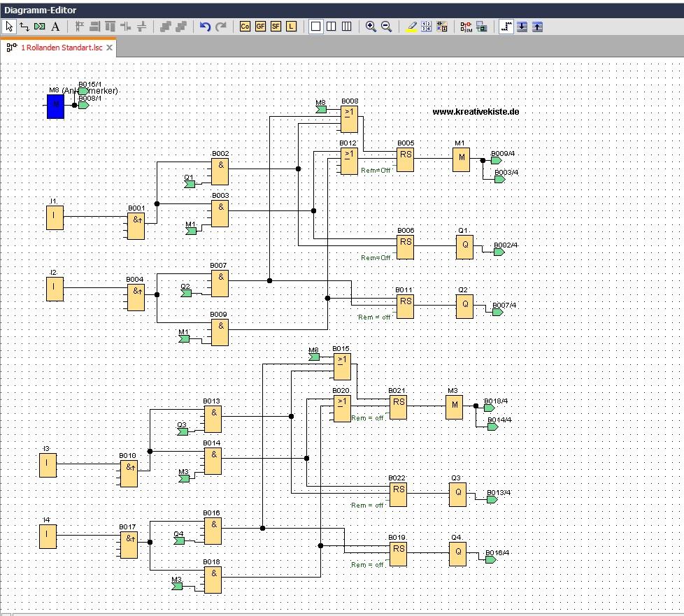The width and height of the screenshot is (684, 616).
Task: Select the zoom out magnifier tool
Action: [x=387, y=27]
